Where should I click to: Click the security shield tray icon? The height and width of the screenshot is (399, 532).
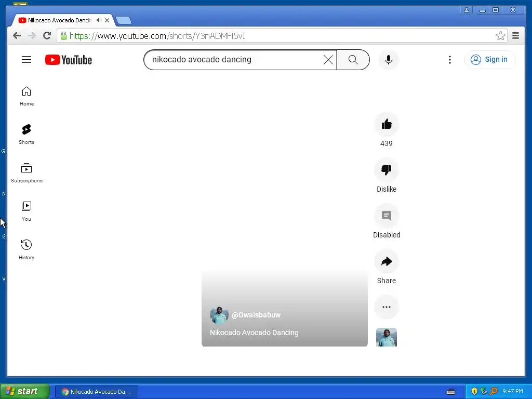click(474, 391)
